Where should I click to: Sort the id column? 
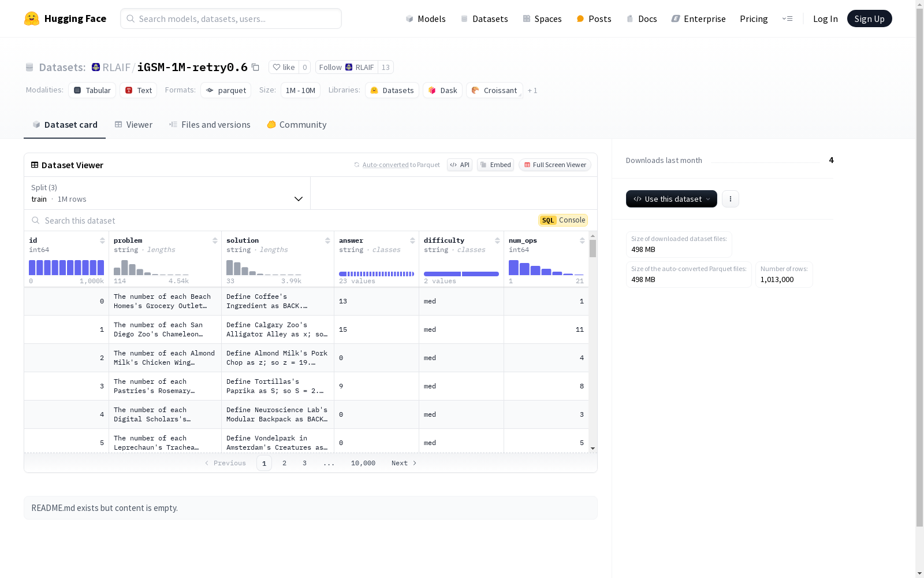point(102,240)
